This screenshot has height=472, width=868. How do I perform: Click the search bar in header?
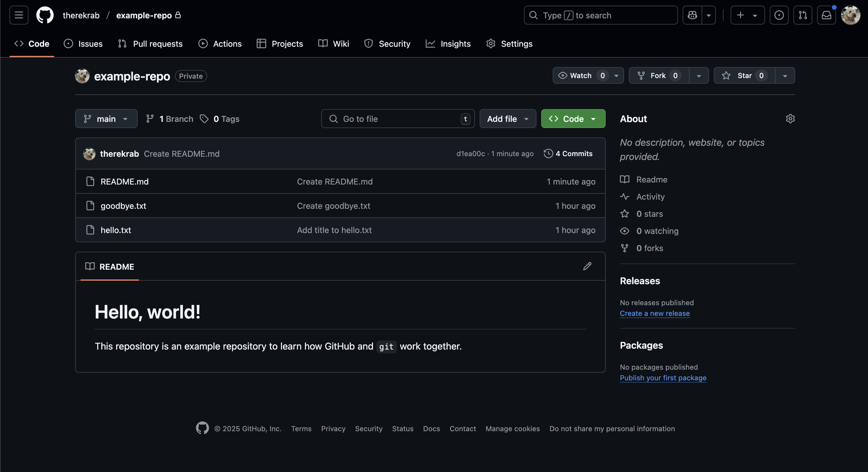pyautogui.click(x=600, y=15)
